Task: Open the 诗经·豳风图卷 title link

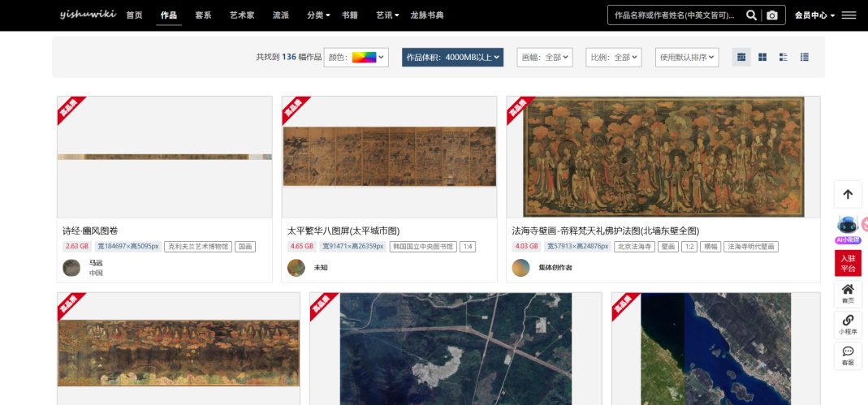Action: coord(90,231)
